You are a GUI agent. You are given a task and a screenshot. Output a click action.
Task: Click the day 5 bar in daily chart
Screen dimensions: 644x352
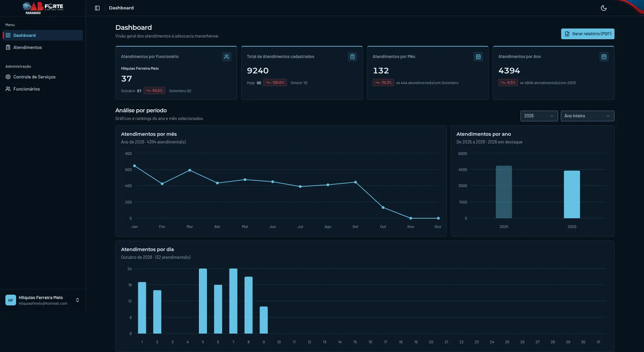pyautogui.click(x=203, y=301)
